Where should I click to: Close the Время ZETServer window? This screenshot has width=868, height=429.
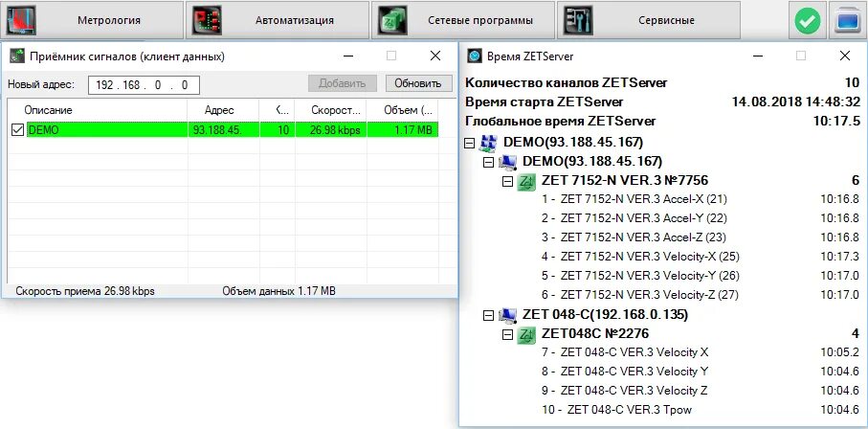point(845,56)
